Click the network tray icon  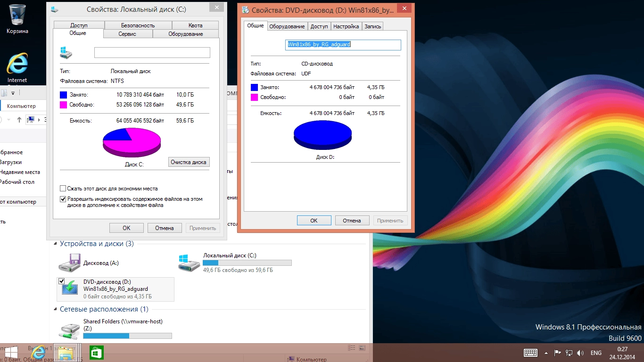pos(569,353)
